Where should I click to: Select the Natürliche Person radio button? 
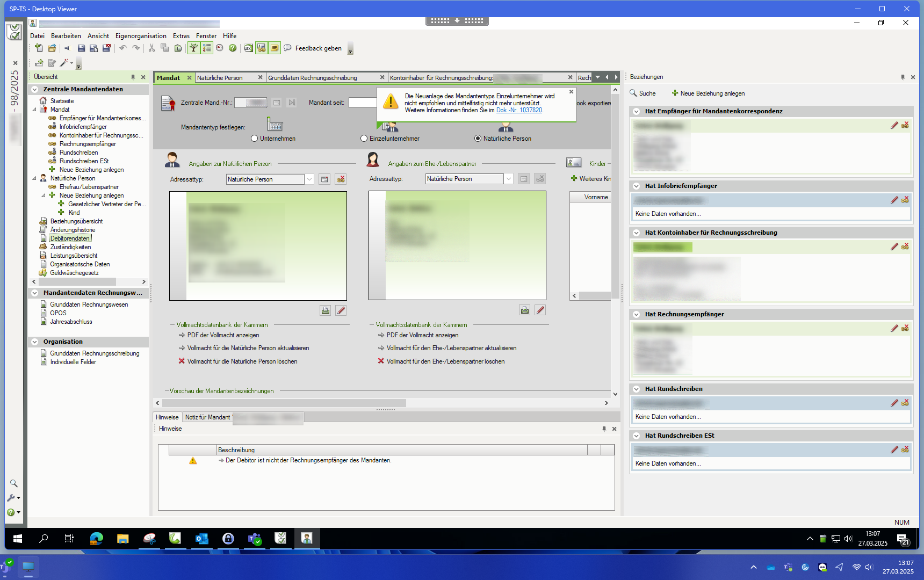coord(478,139)
